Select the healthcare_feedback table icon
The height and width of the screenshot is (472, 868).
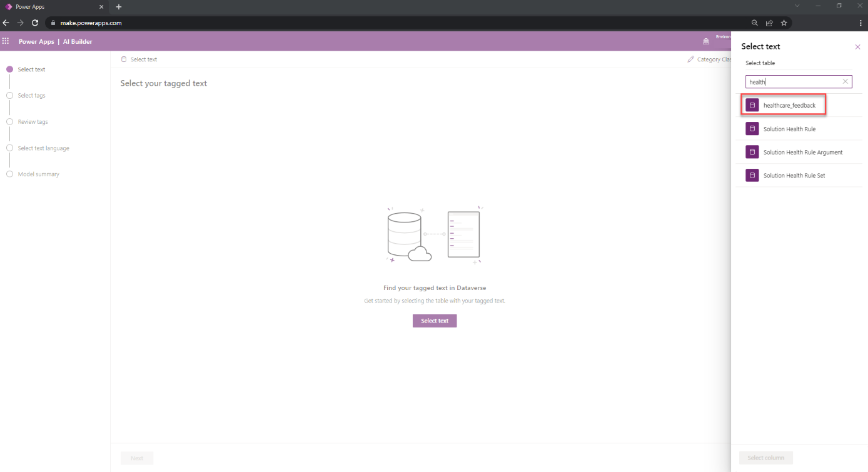pyautogui.click(x=752, y=104)
